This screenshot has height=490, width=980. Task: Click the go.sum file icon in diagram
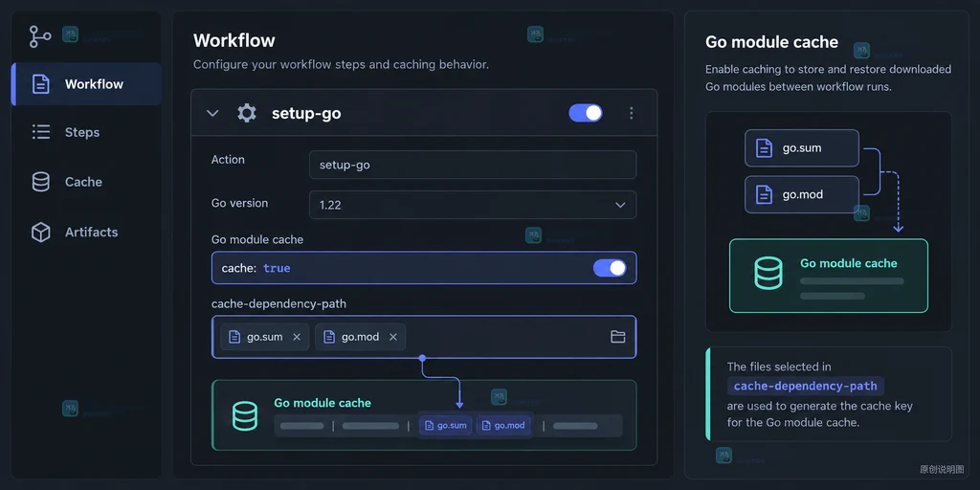pyautogui.click(x=764, y=148)
